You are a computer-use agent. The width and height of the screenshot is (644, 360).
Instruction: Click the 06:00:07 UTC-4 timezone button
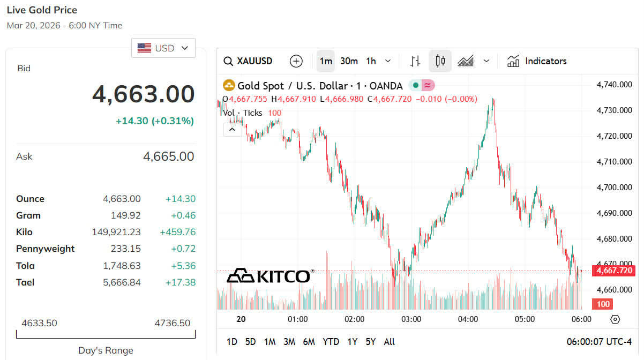coord(599,342)
